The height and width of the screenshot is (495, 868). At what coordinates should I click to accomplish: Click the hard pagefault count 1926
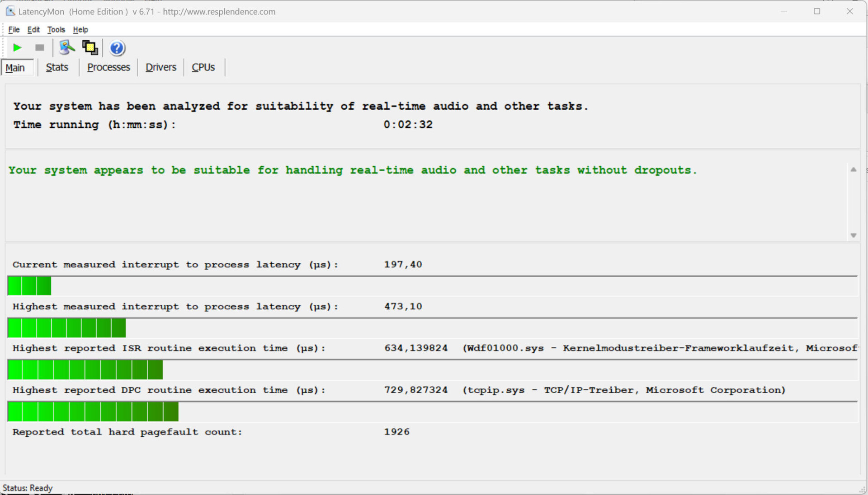pyautogui.click(x=397, y=432)
